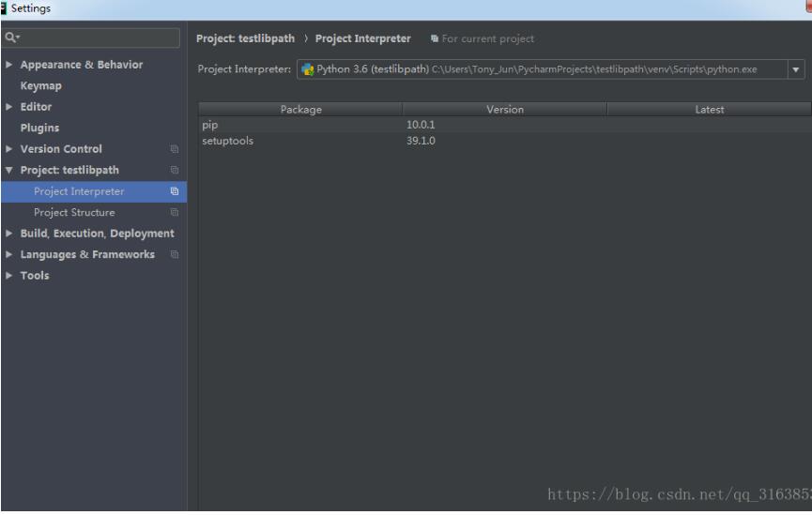Expand the Appearance & Behavior section

pyautogui.click(x=8, y=65)
